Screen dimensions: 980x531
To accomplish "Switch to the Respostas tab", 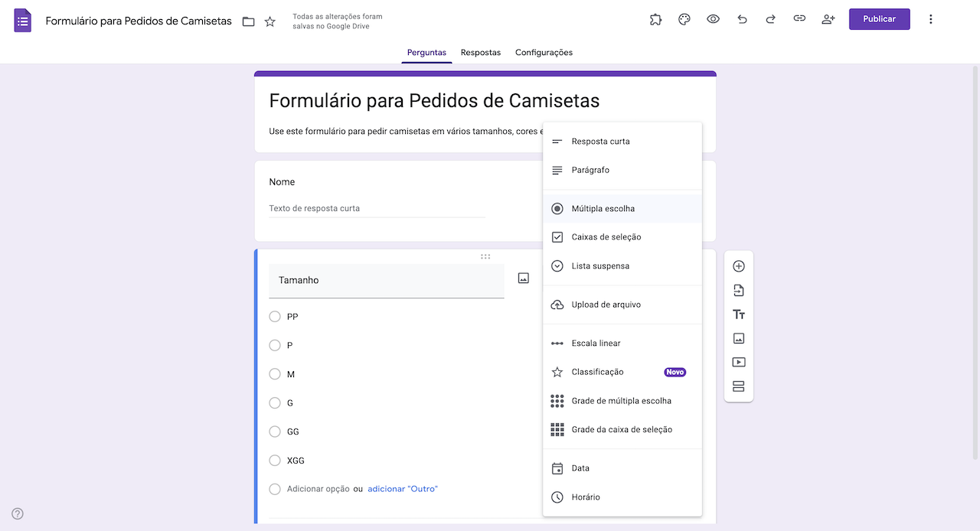I will 480,52.
